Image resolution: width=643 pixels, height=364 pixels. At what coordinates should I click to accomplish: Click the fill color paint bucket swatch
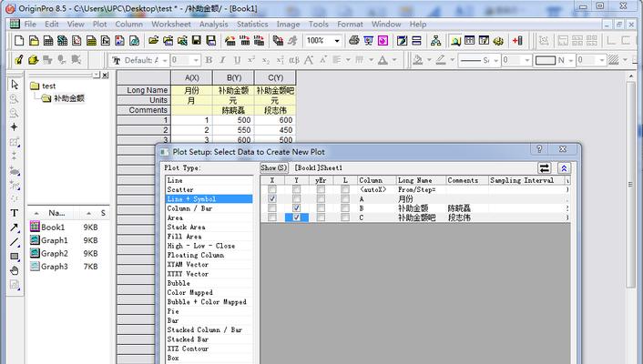pos(418,60)
